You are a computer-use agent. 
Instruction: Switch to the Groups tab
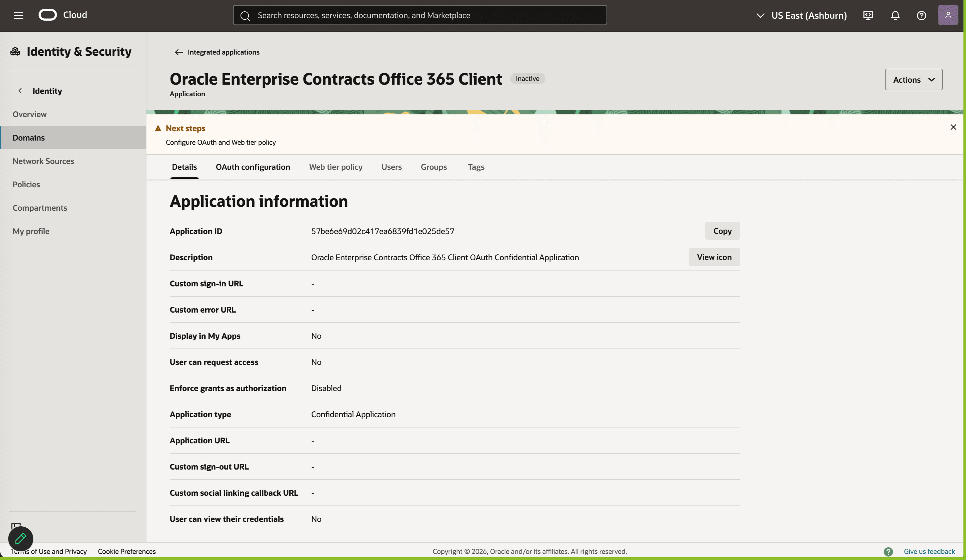434,167
